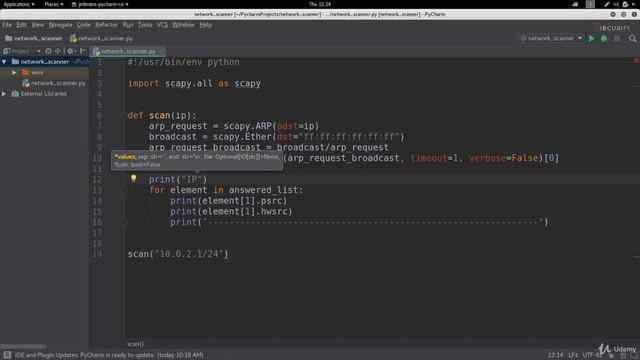Collapse the network_scanner project root
The height and width of the screenshot is (360, 640).
4,62
